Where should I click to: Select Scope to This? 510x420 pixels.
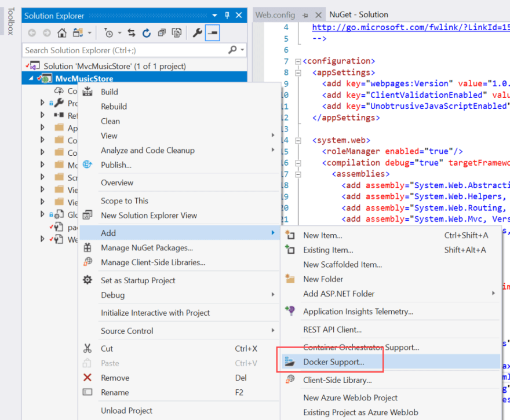click(x=180, y=201)
